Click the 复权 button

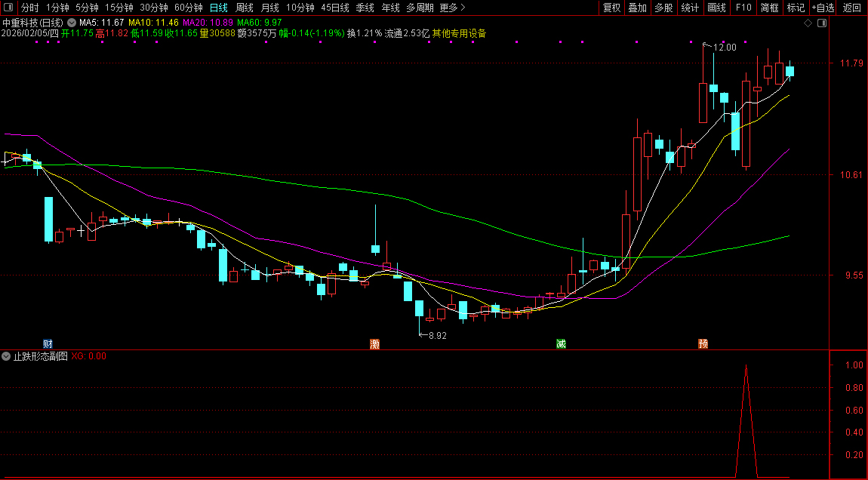click(x=611, y=8)
